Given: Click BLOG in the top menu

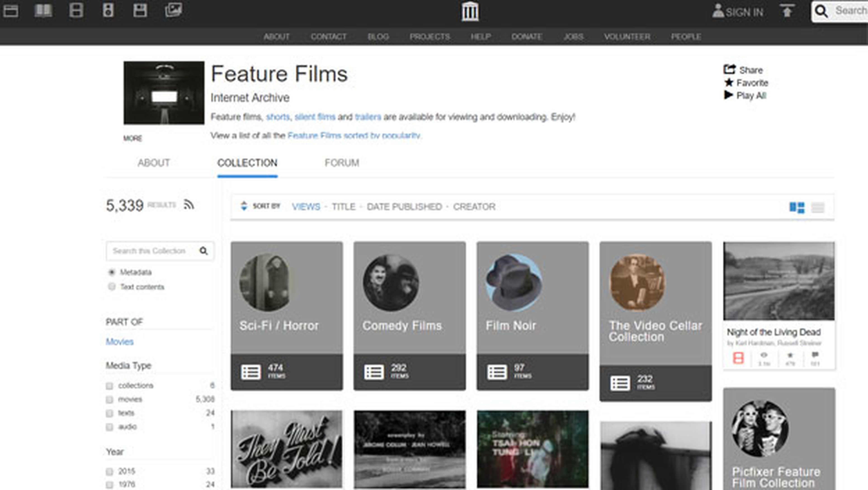Looking at the screenshot, I should pos(378,36).
